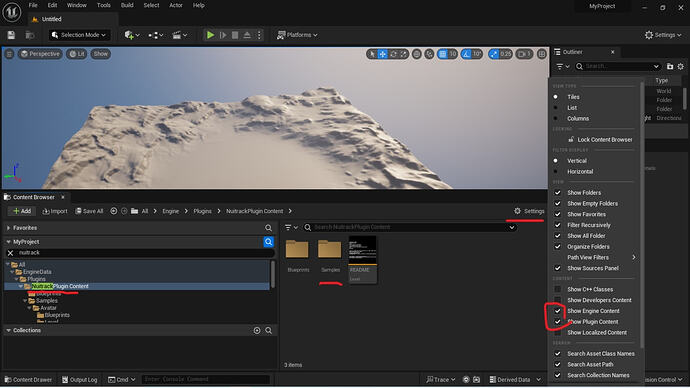Click the Content Browser Settings button
The width and height of the screenshot is (690, 388).
click(529, 211)
